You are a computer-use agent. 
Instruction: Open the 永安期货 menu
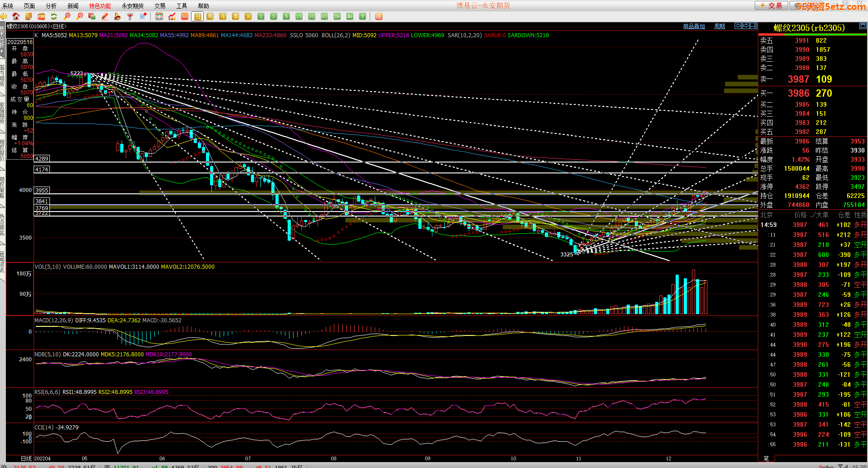[133, 6]
